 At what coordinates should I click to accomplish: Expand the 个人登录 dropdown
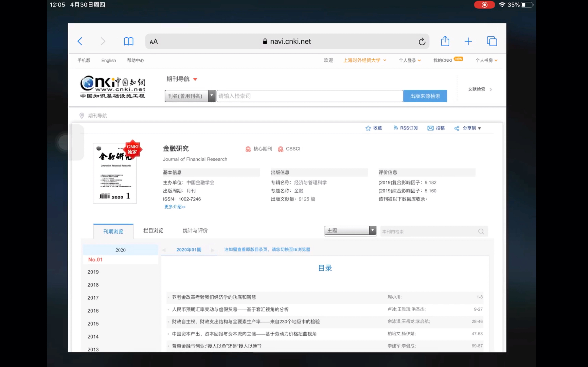click(x=410, y=61)
